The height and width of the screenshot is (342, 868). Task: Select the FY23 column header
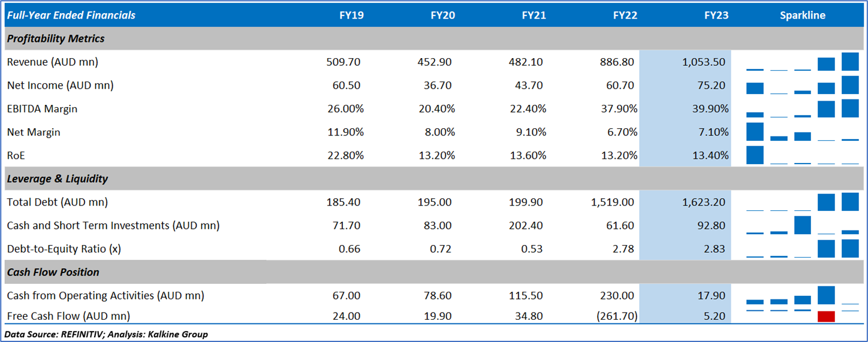[x=716, y=16]
